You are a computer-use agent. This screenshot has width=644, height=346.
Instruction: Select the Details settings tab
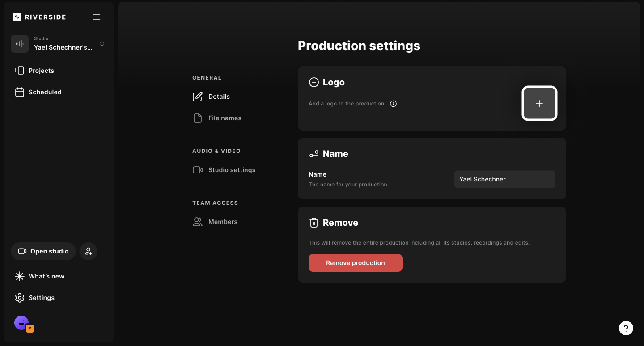[219, 97]
